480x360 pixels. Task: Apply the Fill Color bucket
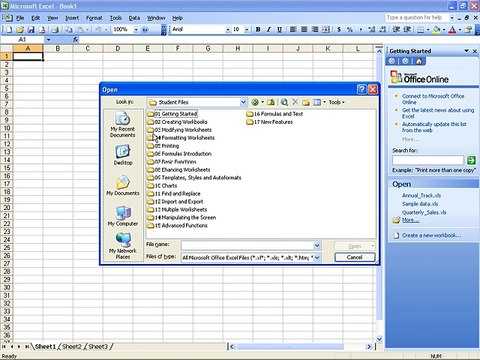436,30
